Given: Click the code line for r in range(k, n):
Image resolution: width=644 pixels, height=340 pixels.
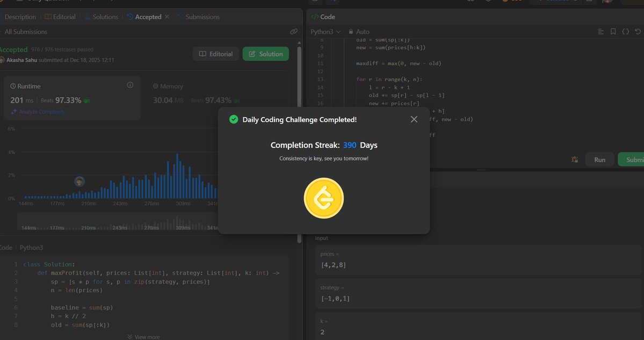Looking at the screenshot, I should (x=389, y=79).
